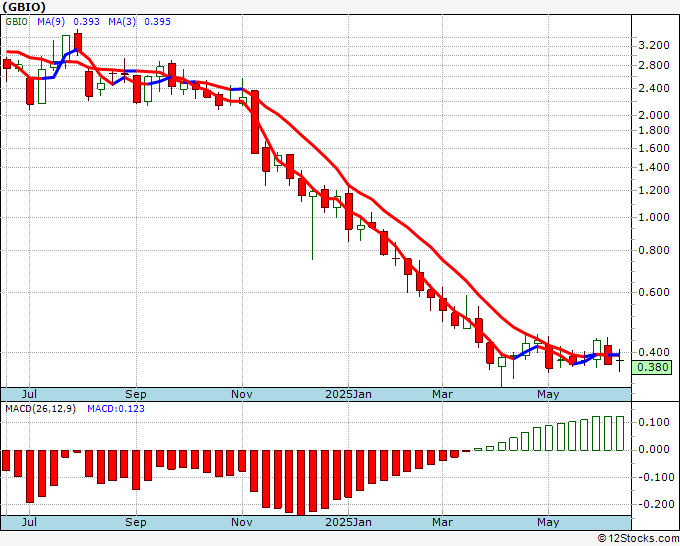Click Mar on the MACD panel date axis

pos(442,522)
